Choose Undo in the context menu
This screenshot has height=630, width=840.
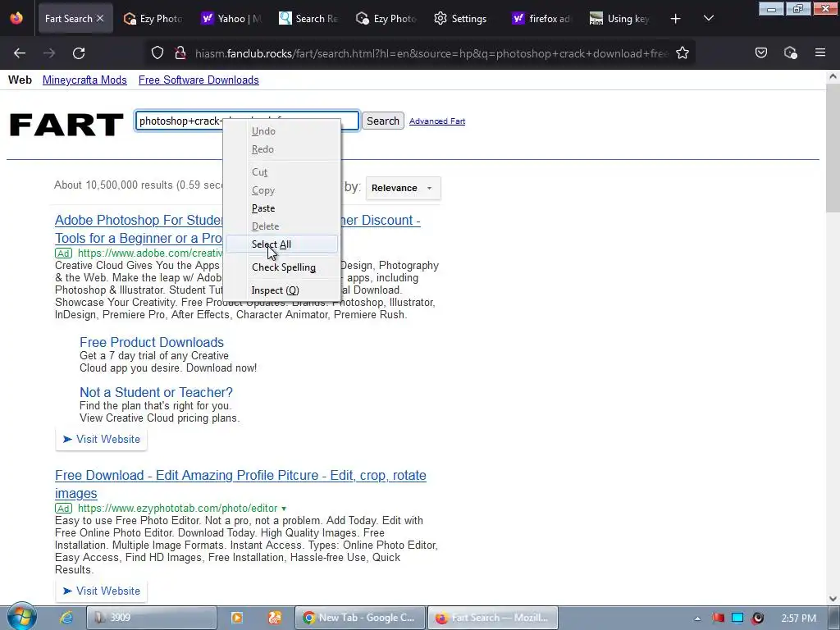282,131
